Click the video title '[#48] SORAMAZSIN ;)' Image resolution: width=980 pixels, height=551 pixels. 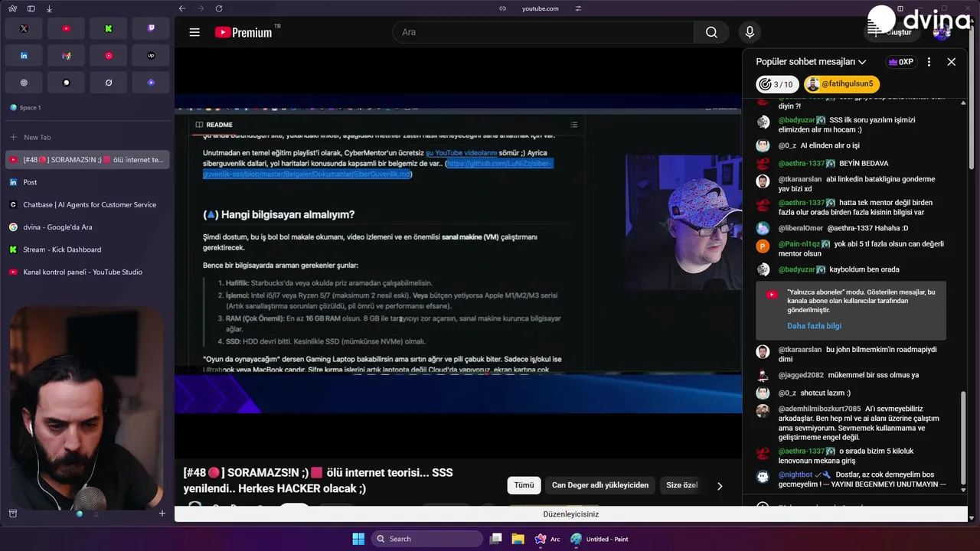pos(318,481)
